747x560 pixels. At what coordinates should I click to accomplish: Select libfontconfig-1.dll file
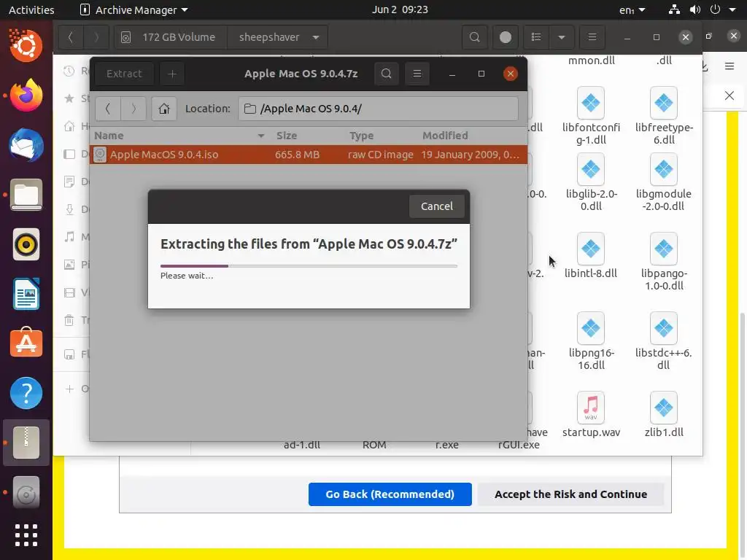click(591, 116)
